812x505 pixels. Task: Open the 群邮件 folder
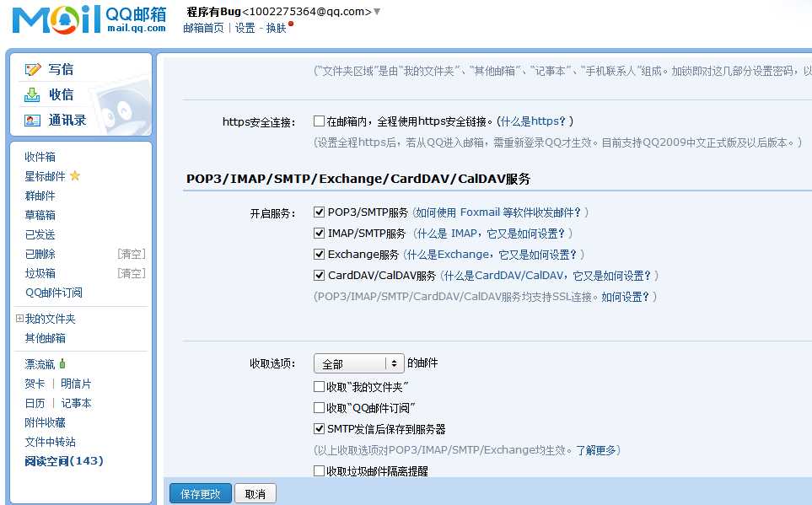40,196
